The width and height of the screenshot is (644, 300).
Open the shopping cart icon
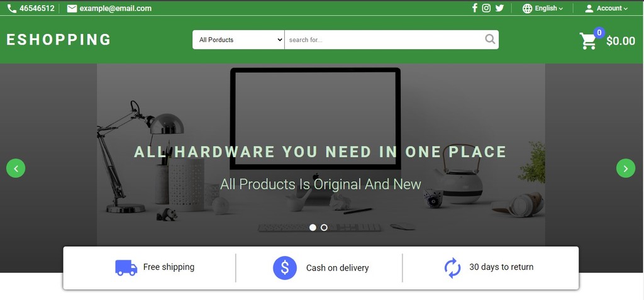coord(588,41)
